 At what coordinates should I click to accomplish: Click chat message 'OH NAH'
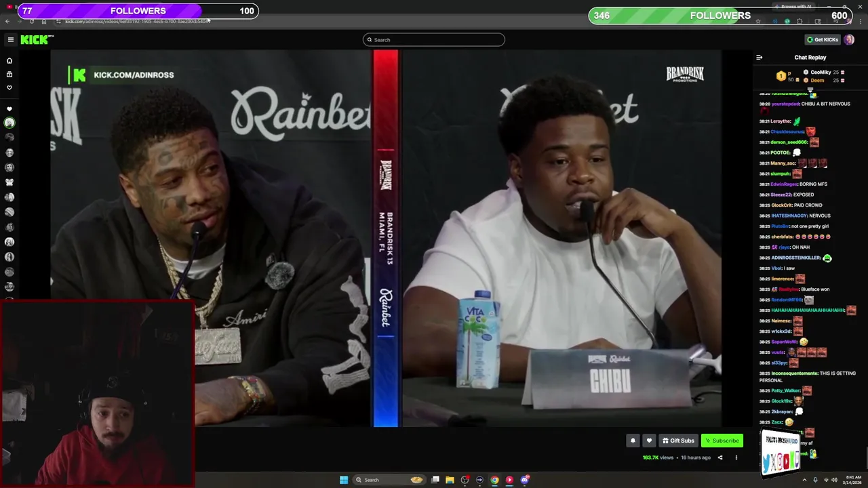800,247
